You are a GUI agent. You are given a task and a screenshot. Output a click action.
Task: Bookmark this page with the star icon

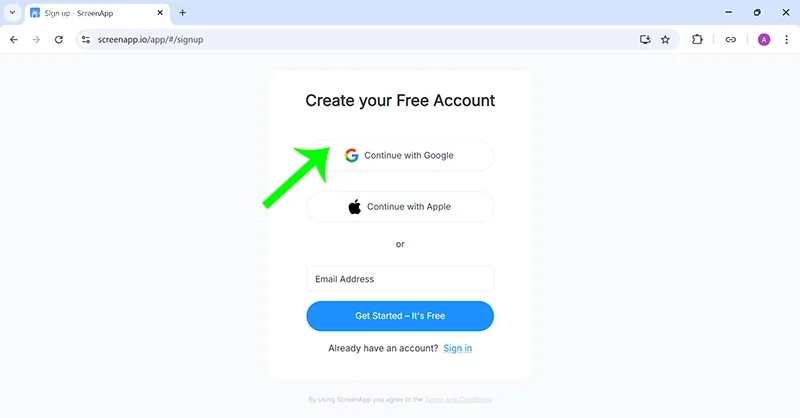[665, 39]
